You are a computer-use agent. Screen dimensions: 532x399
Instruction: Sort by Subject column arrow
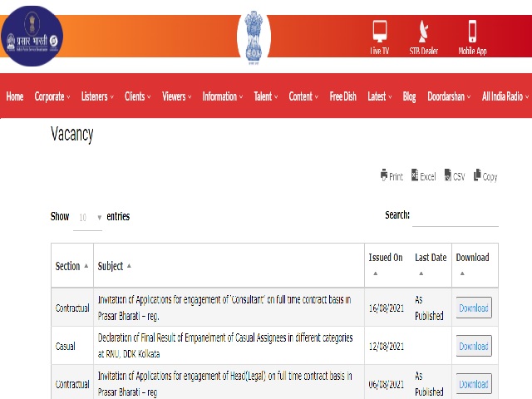(129, 266)
